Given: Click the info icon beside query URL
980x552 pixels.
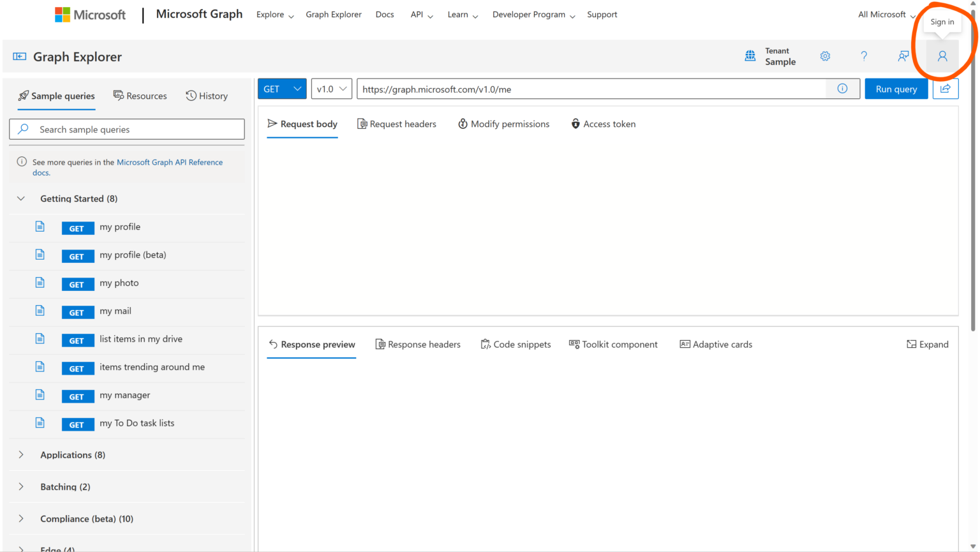Looking at the screenshot, I should click(x=842, y=89).
